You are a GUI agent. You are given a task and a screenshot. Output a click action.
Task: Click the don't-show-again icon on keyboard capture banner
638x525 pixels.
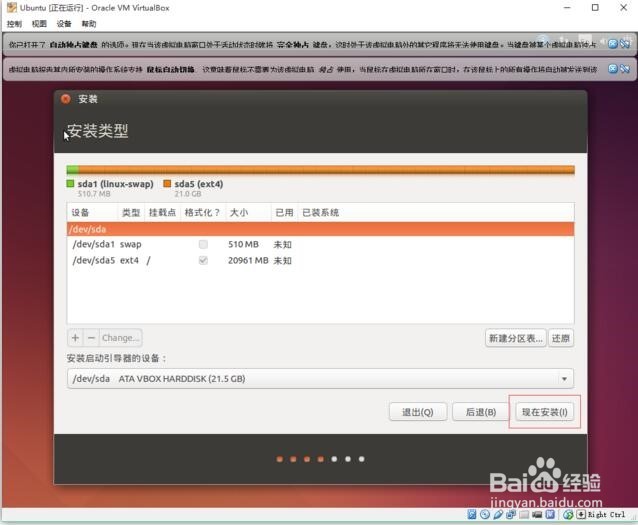pos(625,44)
